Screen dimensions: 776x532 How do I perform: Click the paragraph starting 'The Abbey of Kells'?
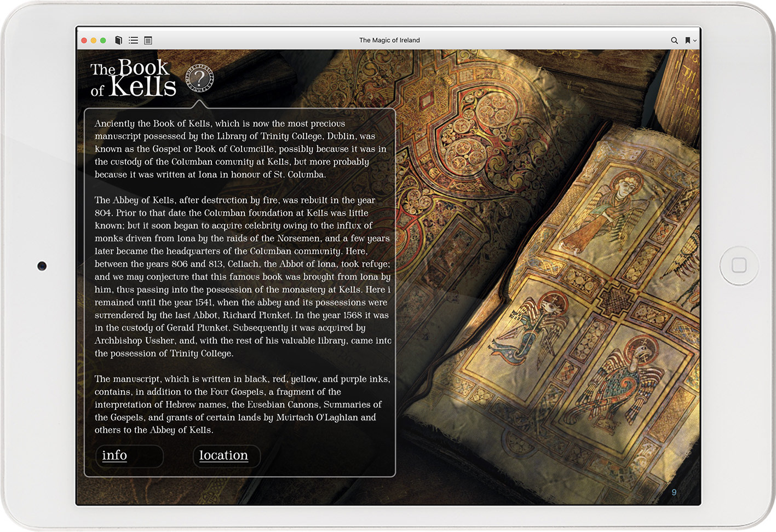[x=243, y=276]
